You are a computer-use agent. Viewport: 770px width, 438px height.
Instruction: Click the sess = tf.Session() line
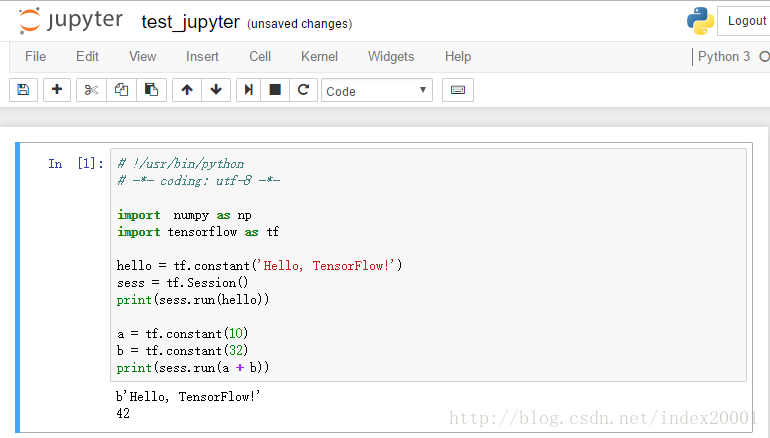[x=183, y=283]
